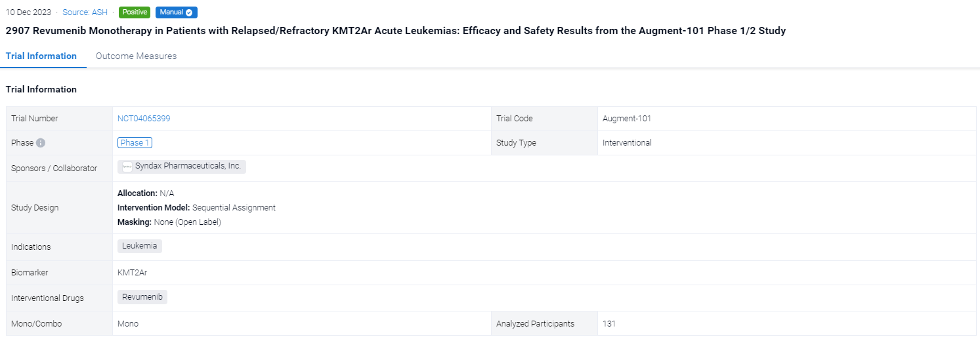Image resolution: width=980 pixels, height=339 pixels.
Task: Click the Syndax Pharmaceuticals, Inc. sponsor name
Action: coord(188,167)
